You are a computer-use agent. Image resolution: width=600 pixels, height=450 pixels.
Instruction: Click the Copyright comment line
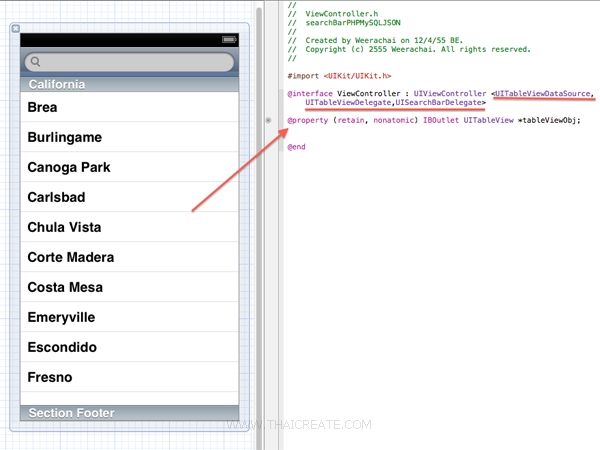click(x=409, y=49)
